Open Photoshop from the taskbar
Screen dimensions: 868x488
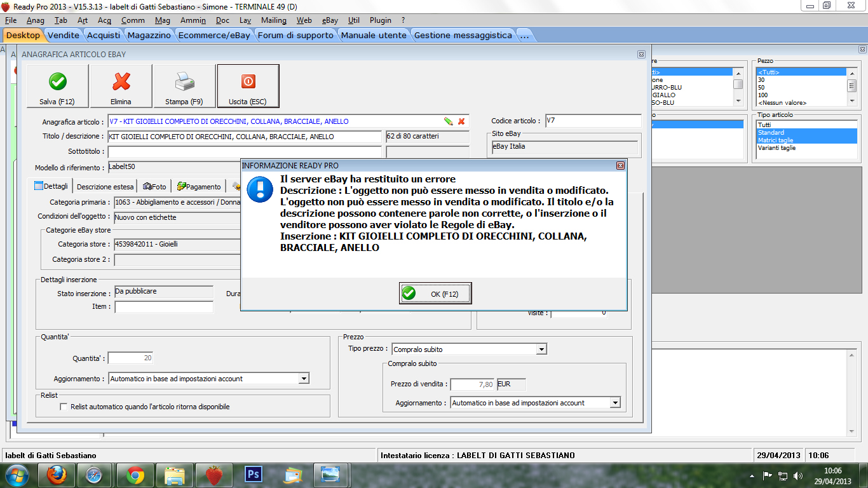coord(254,475)
